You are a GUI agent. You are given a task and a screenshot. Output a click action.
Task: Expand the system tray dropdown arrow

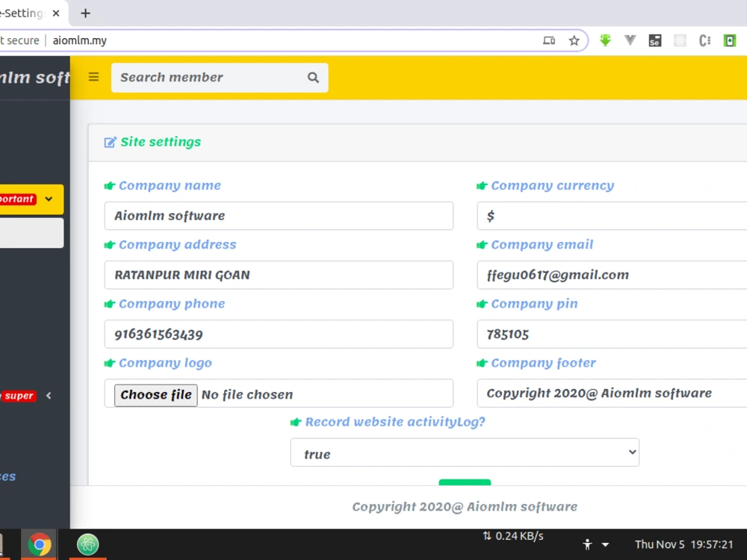(606, 544)
